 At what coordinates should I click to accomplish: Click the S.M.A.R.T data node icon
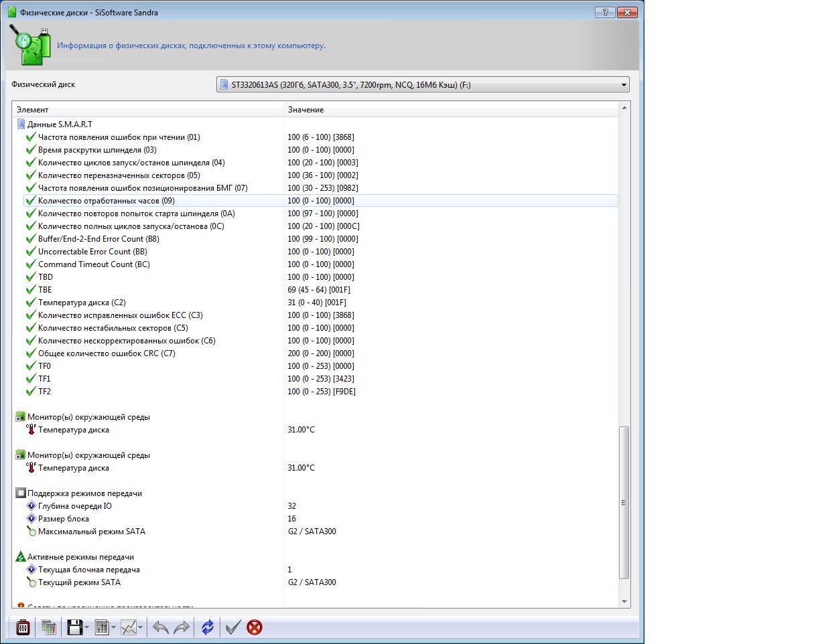tap(21, 125)
